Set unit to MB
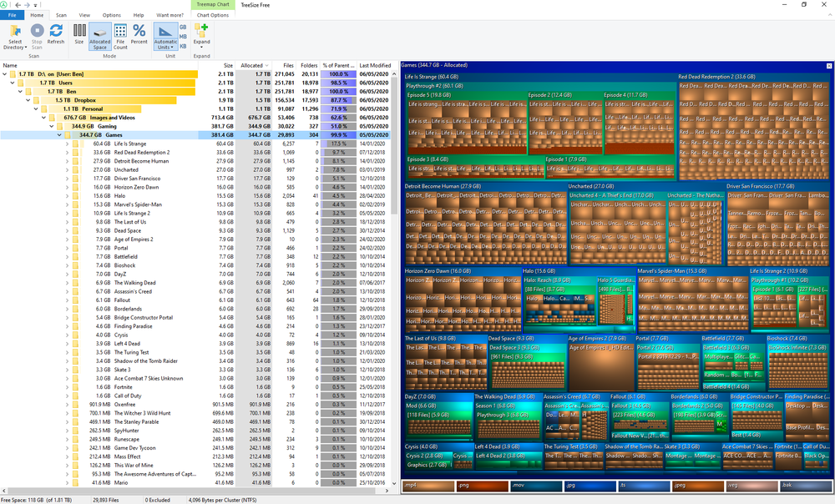The width and height of the screenshot is (835, 504). 183,37
